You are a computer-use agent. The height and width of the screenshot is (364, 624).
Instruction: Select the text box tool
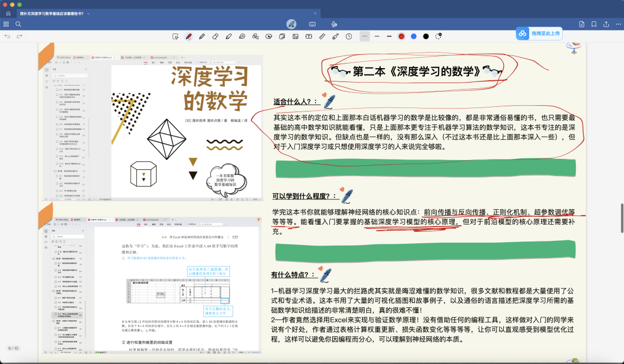309,36
